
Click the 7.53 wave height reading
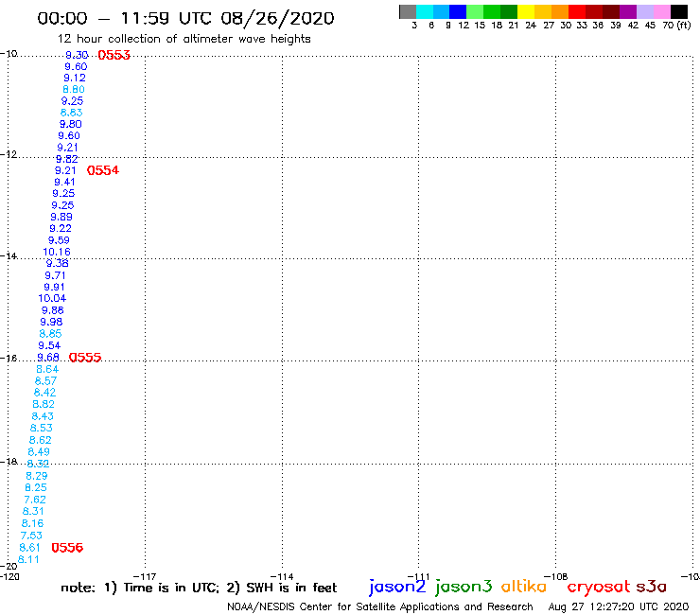pyautogui.click(x=31, y=536)
